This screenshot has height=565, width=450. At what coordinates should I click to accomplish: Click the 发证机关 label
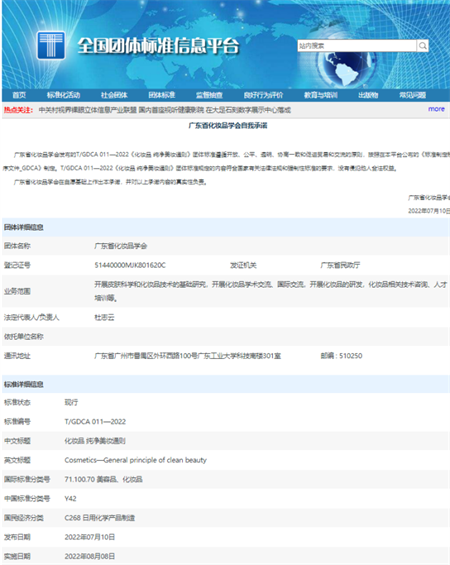(x=244, y=265)
